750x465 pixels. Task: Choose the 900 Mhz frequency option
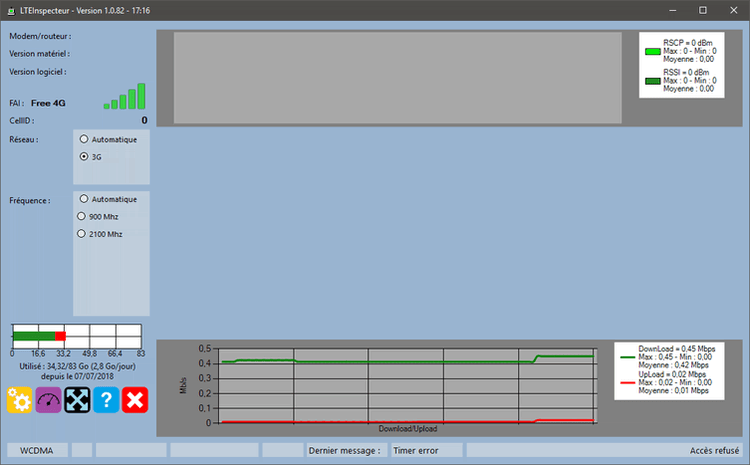coord(82,216)
